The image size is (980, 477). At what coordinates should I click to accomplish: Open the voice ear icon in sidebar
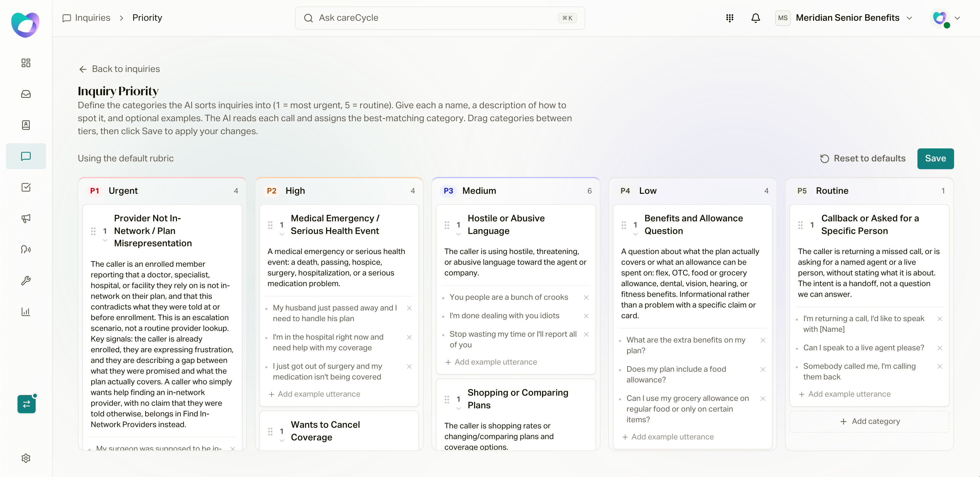pyautogui.click(x=26, y=250)
